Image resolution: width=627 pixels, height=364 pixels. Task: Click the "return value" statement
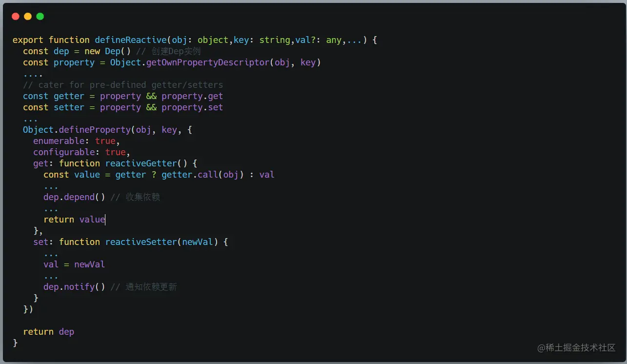tap(74, 220)
